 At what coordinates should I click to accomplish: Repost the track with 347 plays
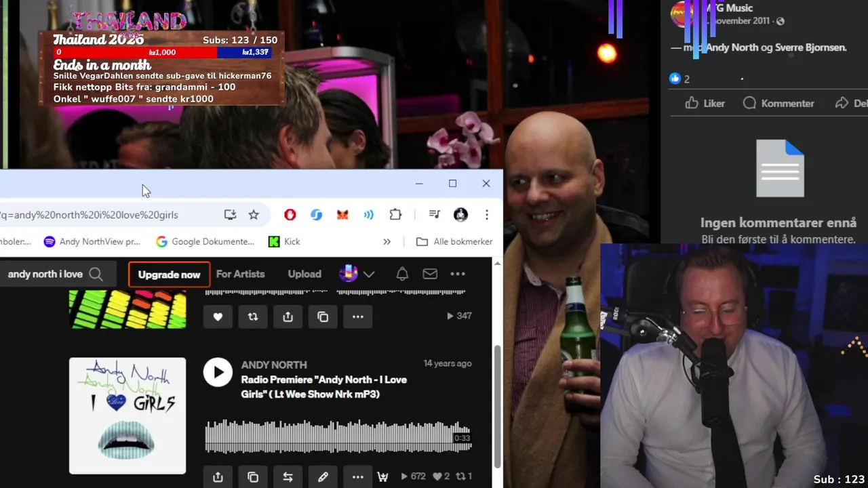tap(253, 317)
